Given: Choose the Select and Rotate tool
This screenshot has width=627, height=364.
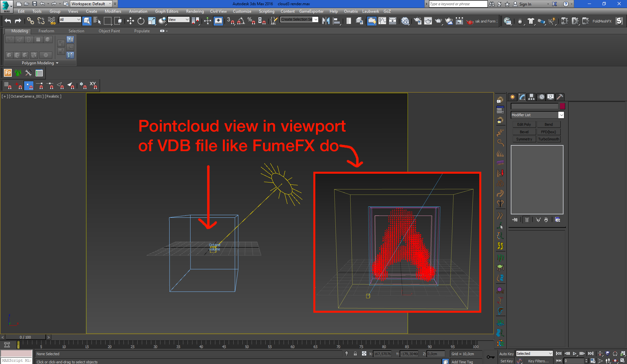Looking at the screenshot, I should coord(141,21).
